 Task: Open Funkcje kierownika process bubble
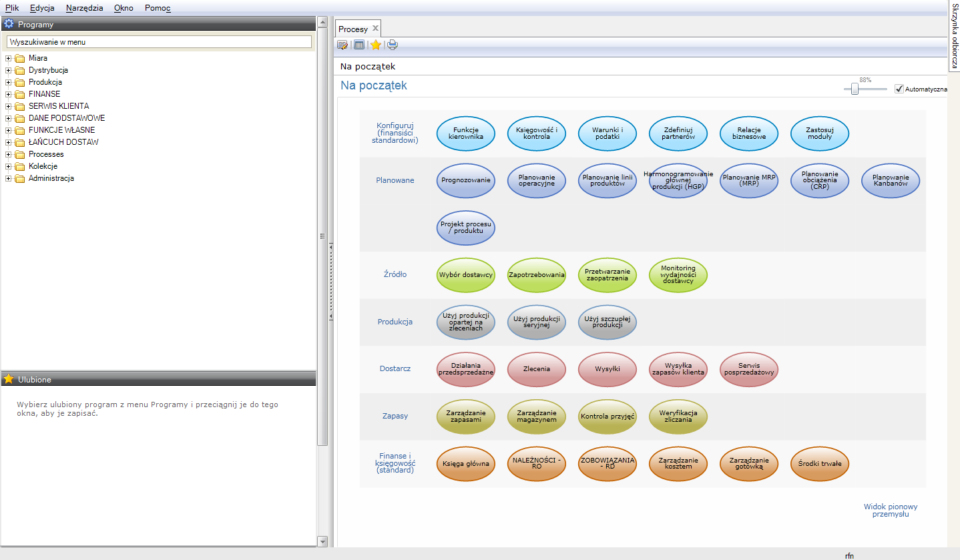(x=466, y=133)
